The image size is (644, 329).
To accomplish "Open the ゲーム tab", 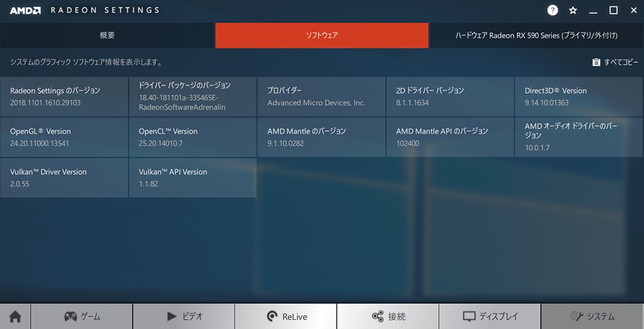I will [82, 316].
